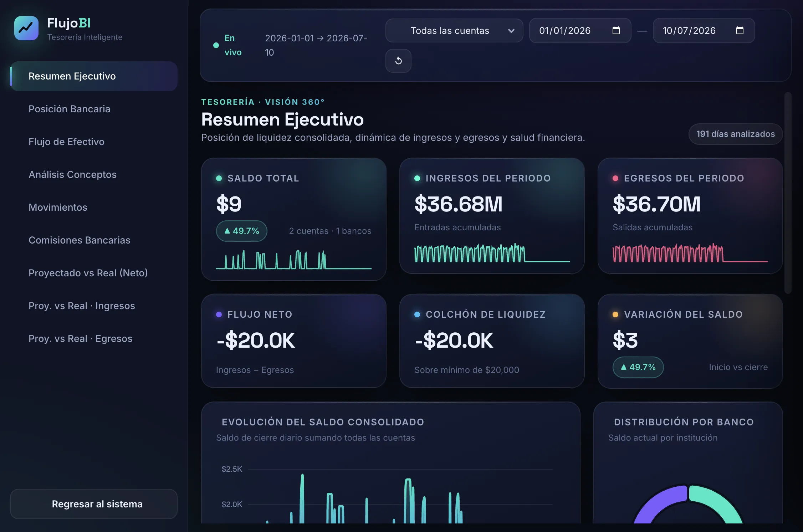Click Saldo actual por institución subtitle
803x532 pixels.
pos(663,438)
